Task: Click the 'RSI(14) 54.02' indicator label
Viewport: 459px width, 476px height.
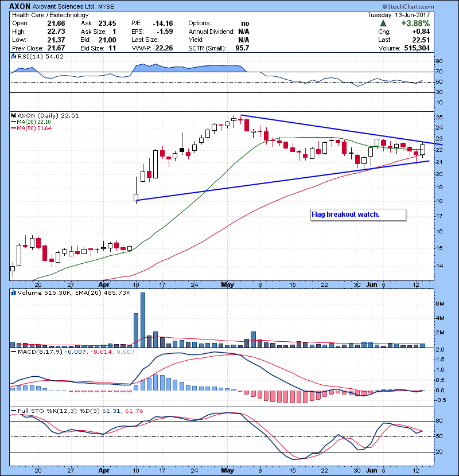Action: [41, 56]
